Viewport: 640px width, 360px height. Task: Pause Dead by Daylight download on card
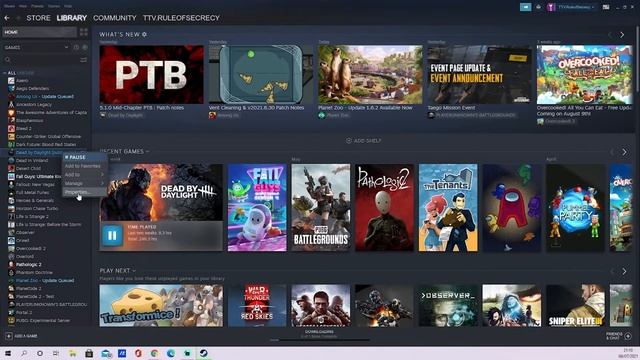(x=112, y=235)
